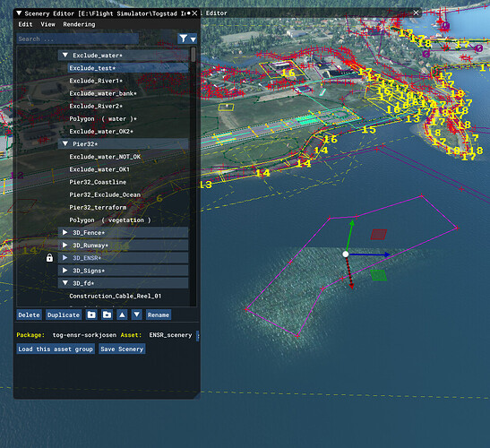490x448 pixels.
Task: Collapse the Exclude_water group
Action: pyautogui.click(x=65, y=55)
